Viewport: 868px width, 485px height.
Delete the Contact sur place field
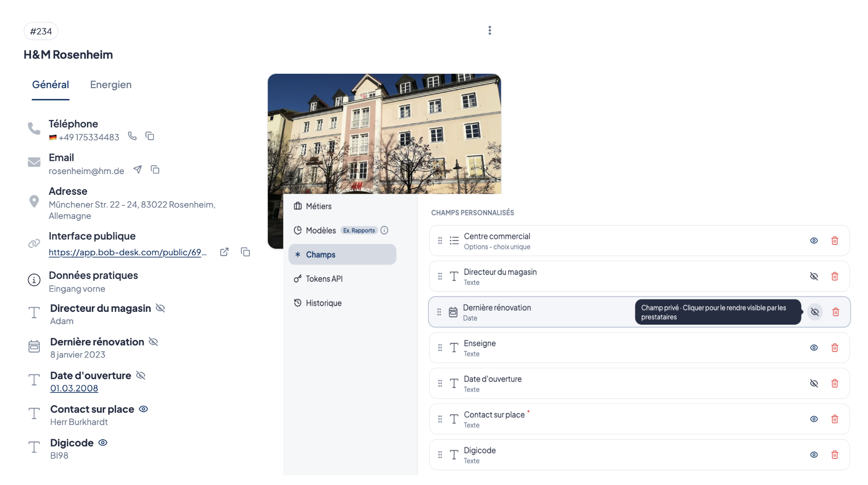[x=835, y=419]
